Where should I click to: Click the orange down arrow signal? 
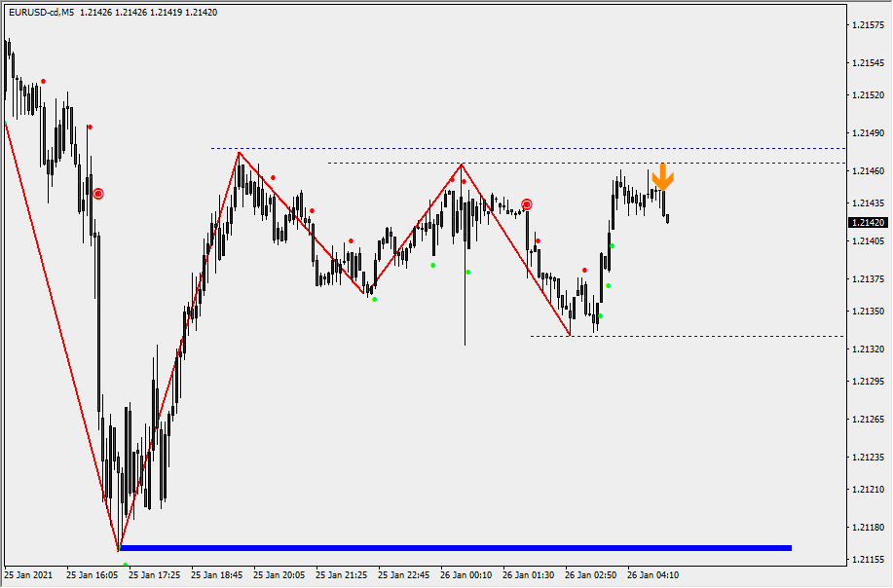point(662,177)
